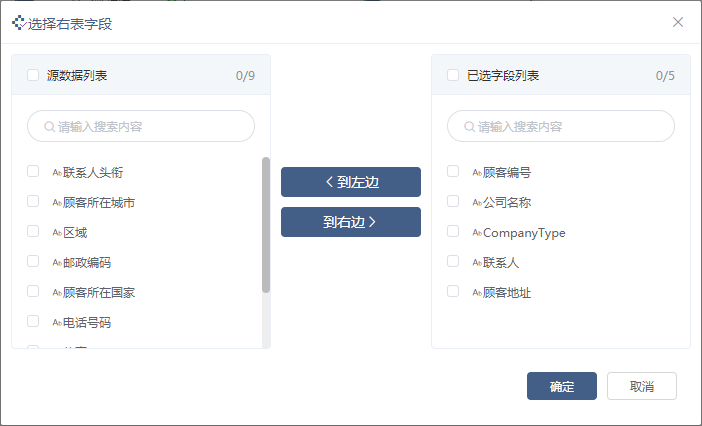
Task: Select the 电话号码 field checkbox
Action: pos(33,321)
